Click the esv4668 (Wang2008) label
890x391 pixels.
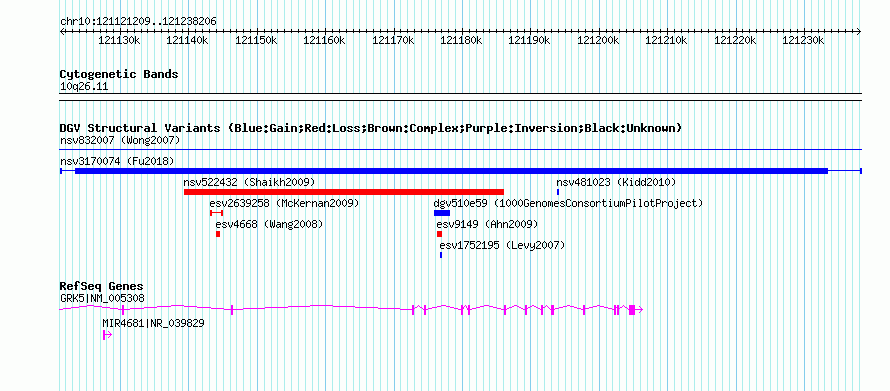point(269,224)
